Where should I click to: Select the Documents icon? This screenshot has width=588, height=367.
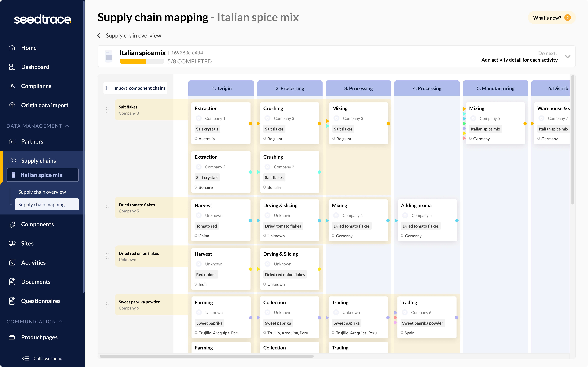12,282
